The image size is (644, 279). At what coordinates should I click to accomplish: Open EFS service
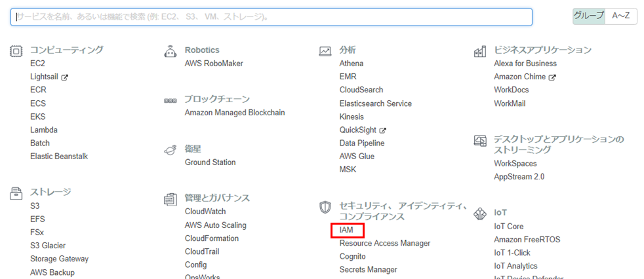(x=37, y=219)
